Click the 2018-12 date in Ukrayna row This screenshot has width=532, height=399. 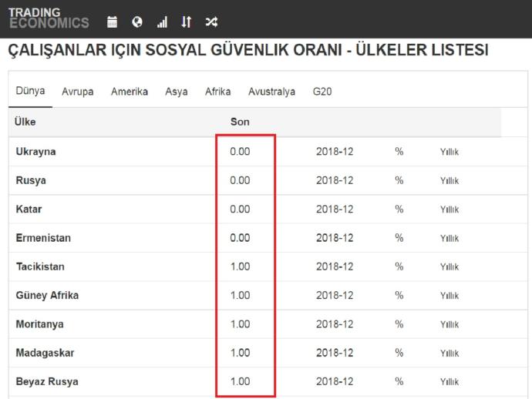pos(335,152)
